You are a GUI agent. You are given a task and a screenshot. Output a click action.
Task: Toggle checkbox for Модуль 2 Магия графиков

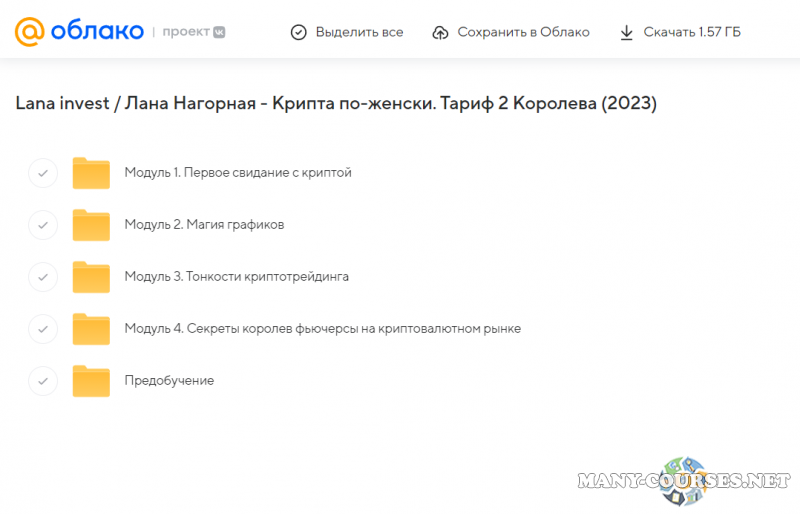[x=43, y=225]
